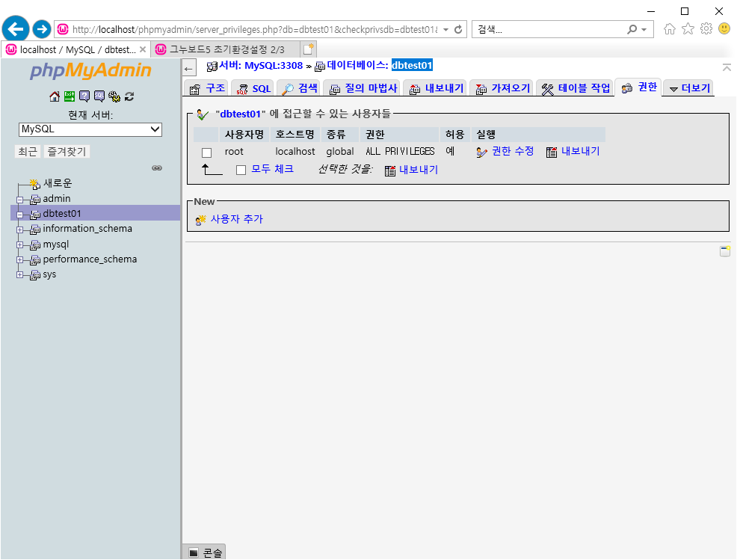The image size is (737, 560).
Task: Open the 질의 마법사 tab
Action: [363, 88]
